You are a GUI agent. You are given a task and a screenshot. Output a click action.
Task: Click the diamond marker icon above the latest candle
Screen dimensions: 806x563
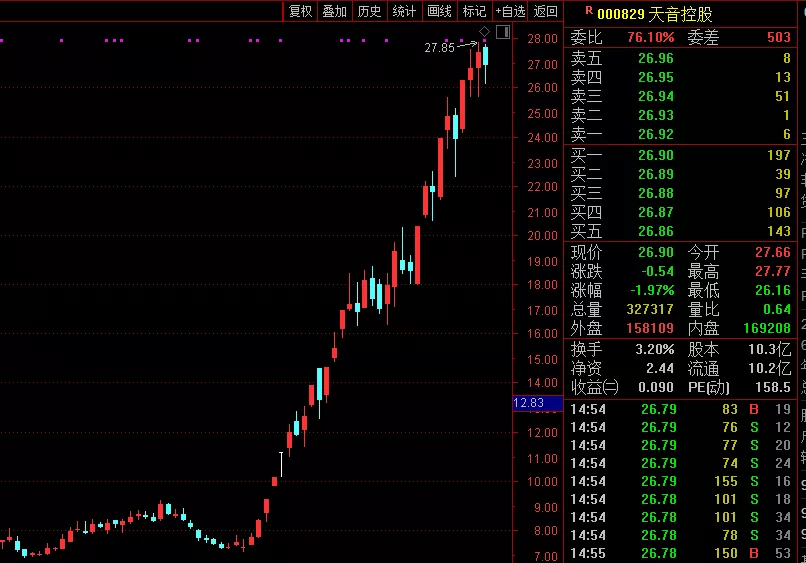pyautogui.click(x=485, y=32)
